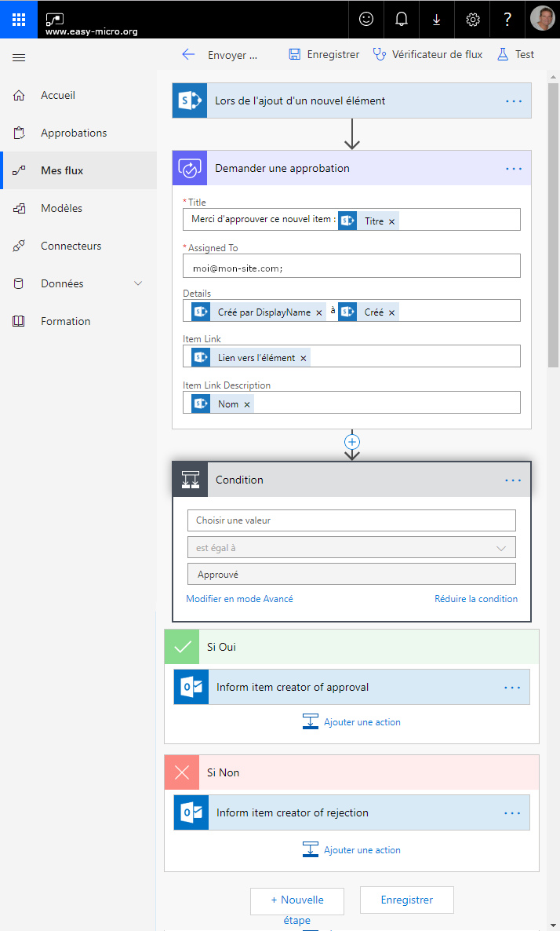Click the Test flask button
The width and height of the screenshot is (560, 931).
(x=515, y=55)
